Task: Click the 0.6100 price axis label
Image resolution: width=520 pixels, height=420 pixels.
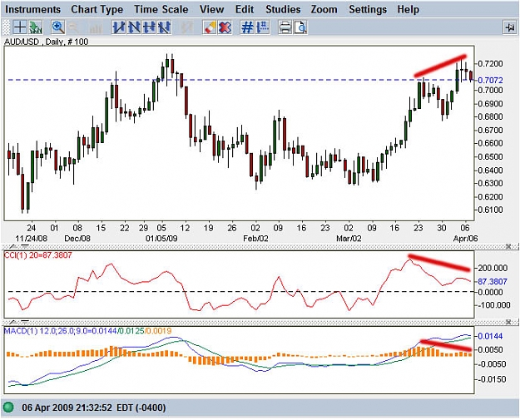Action: (490, 210)
